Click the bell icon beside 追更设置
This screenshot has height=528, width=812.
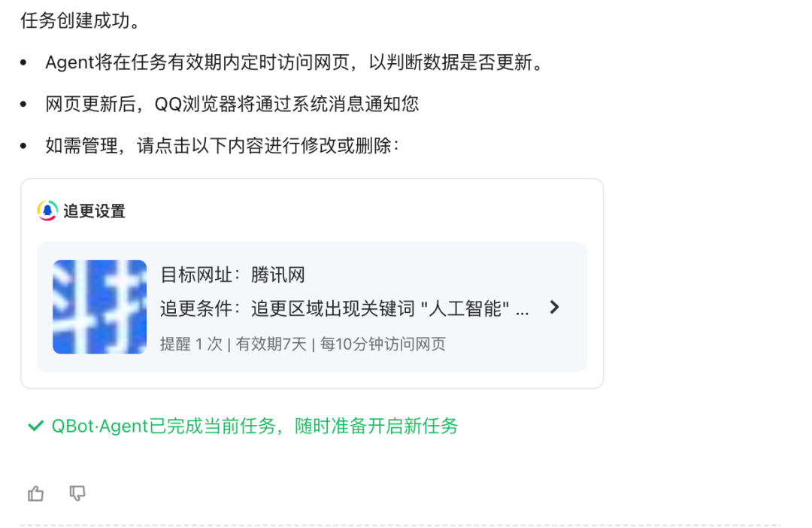point(47,211)
